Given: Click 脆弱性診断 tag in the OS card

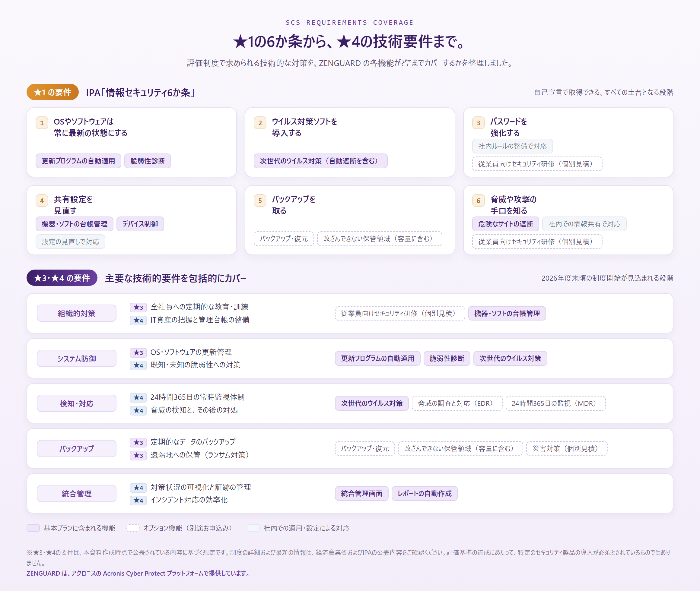Looking at the screenshot, I should coord(148,161).
